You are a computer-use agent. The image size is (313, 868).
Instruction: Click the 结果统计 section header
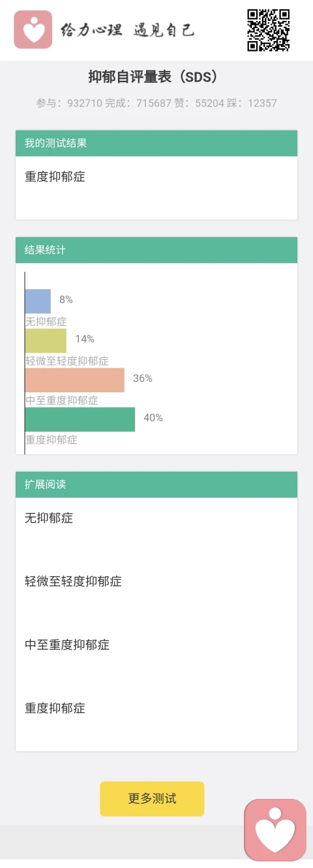[156, 250]
